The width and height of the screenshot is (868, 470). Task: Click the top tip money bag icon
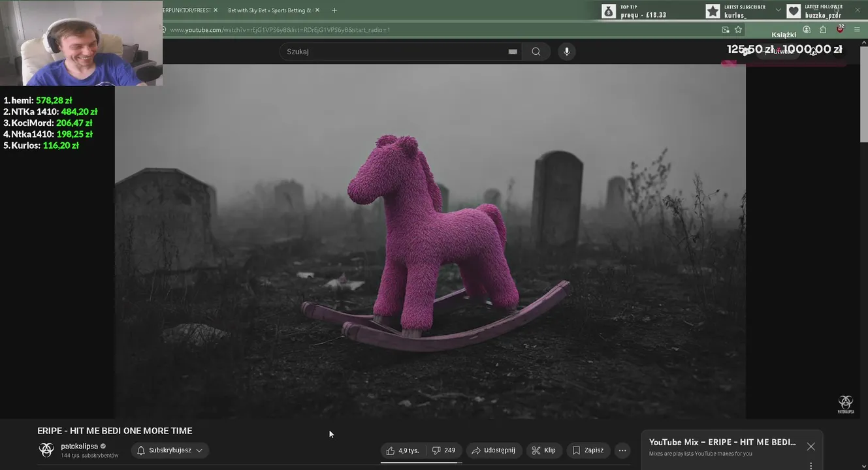point(609,11)
